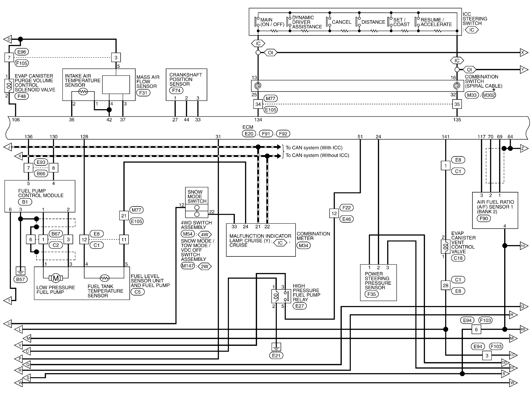This screenshot has height=393, width=532.
Task: Click the F74 crankshaft sensor connector label
Action: click(176, 90)
